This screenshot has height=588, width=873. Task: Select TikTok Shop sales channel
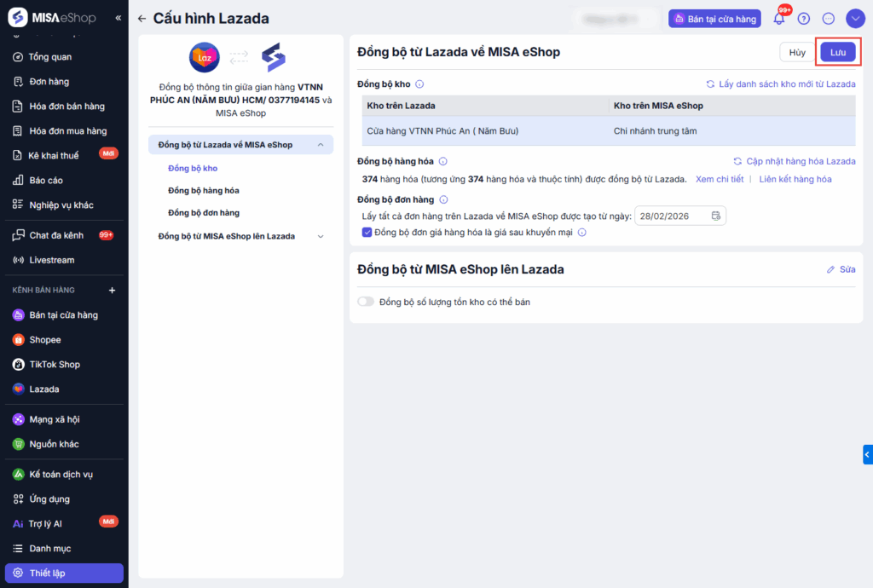point(55,364)
